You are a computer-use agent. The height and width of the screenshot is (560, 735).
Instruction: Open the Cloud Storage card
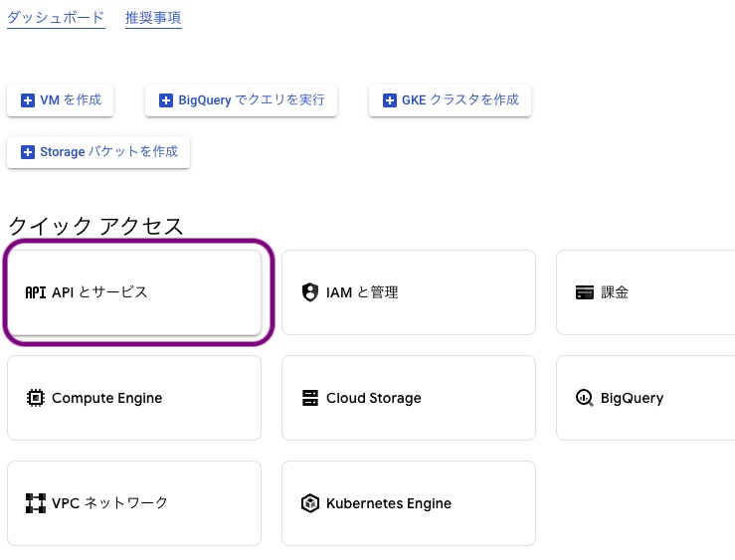click(409, 398)
